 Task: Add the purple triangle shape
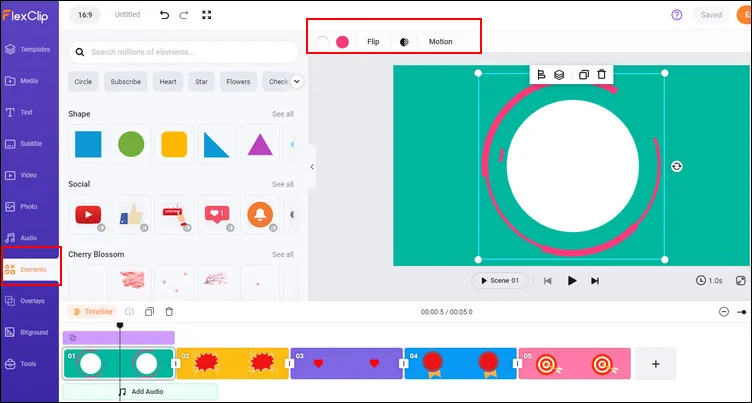click(x=260, y=144)
